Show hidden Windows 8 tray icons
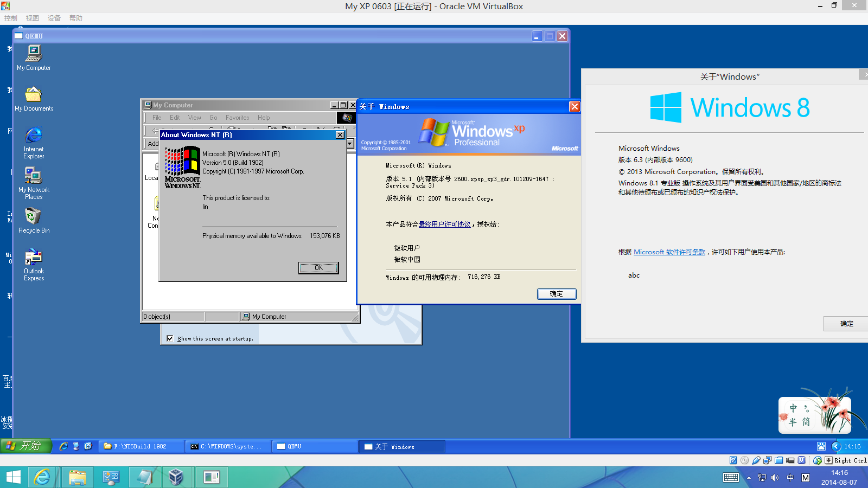This screenshot has height=488, width=868. [x=749, y=478]
